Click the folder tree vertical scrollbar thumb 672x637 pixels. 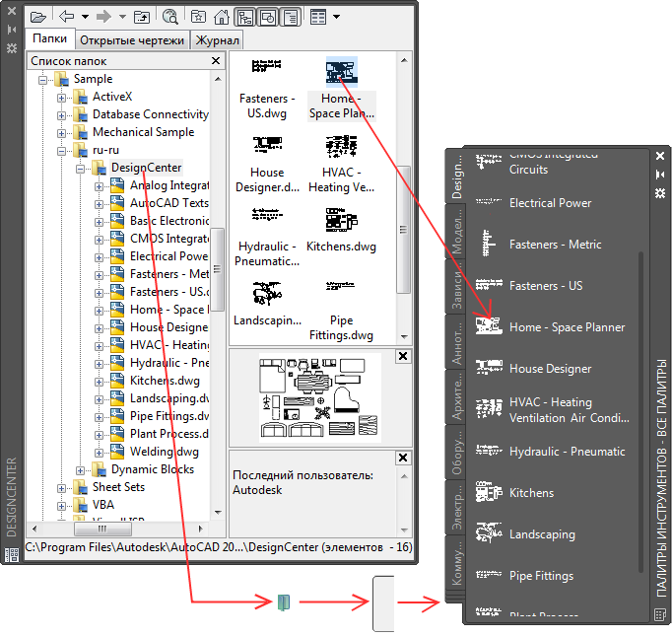click(x=218, y=269)
